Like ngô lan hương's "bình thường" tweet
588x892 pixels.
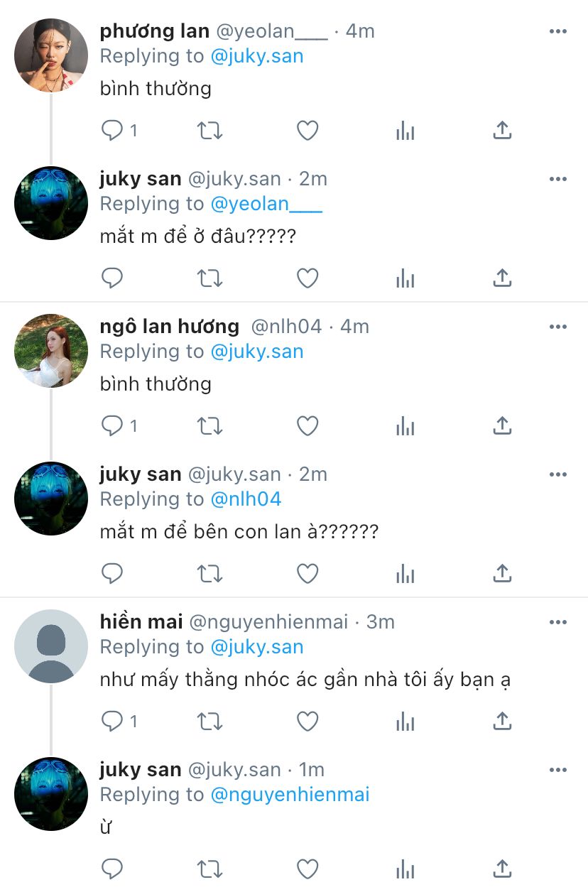click(x=307, y=426)
